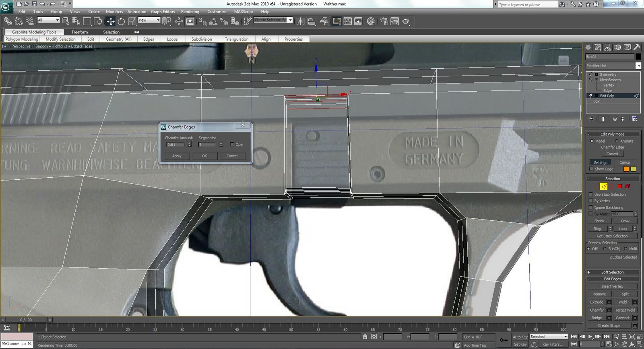Click the Render Production teapot icon
The height and width of the screenshot is (349, 644).
[x=406, y=21]
